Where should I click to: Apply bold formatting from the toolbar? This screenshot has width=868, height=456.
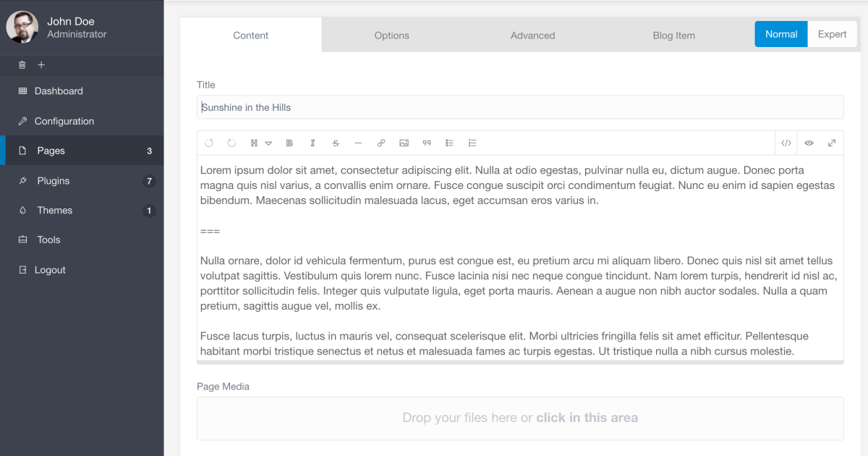(x=289, y=143)
